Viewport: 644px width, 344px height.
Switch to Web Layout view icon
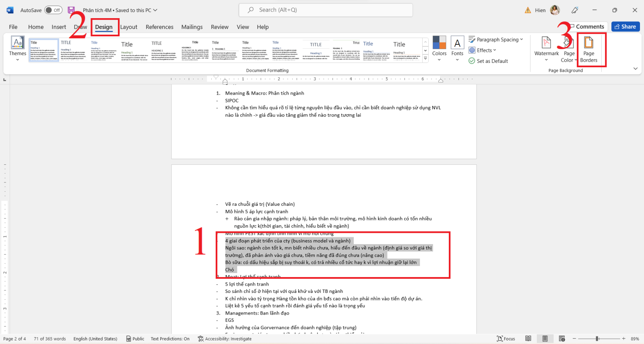click(x=562, y=339)
